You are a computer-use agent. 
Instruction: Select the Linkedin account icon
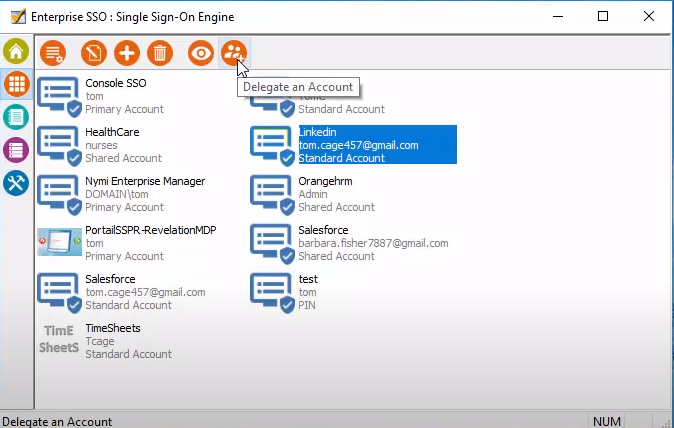click(x=273, y=145)
